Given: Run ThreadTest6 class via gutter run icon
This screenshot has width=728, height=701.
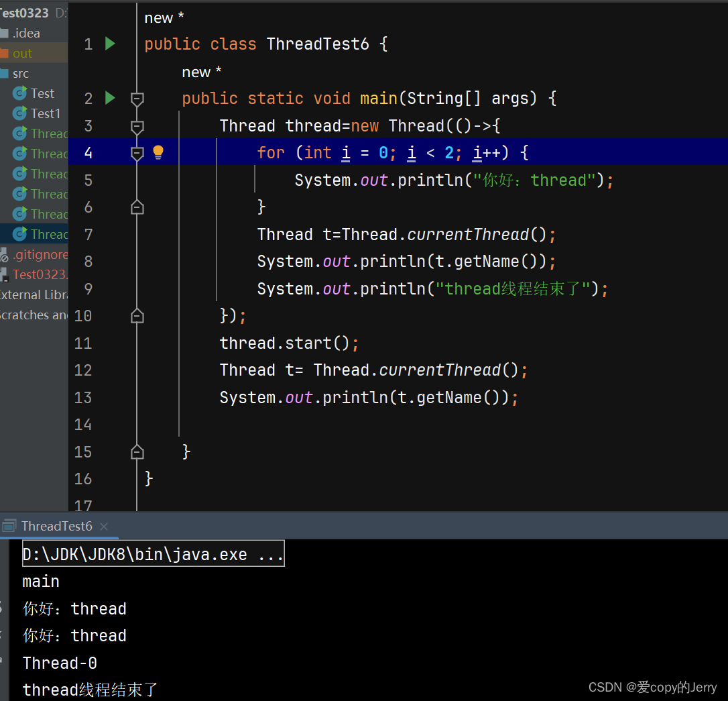Looking at the screenshot, I should click(109, 43).
